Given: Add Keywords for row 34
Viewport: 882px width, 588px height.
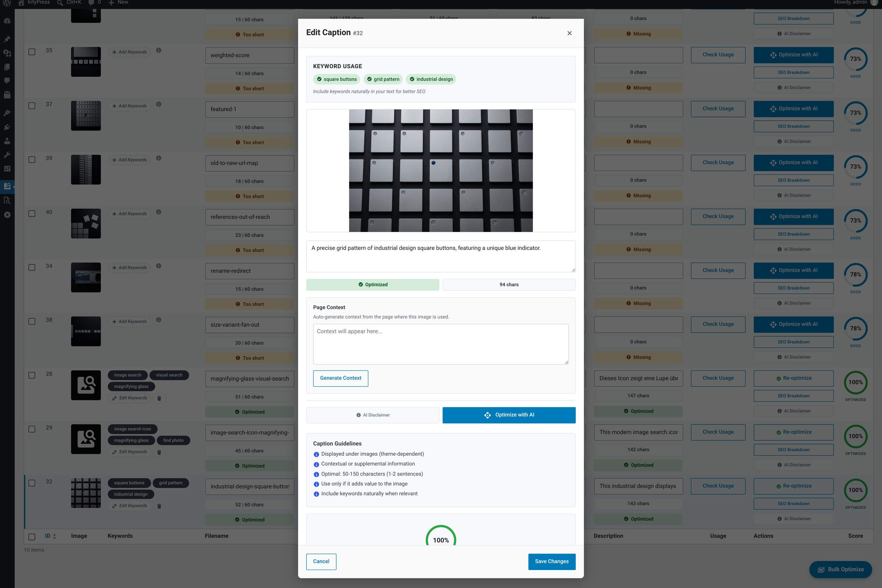Looking at the screenshot, I should [129, 268].
